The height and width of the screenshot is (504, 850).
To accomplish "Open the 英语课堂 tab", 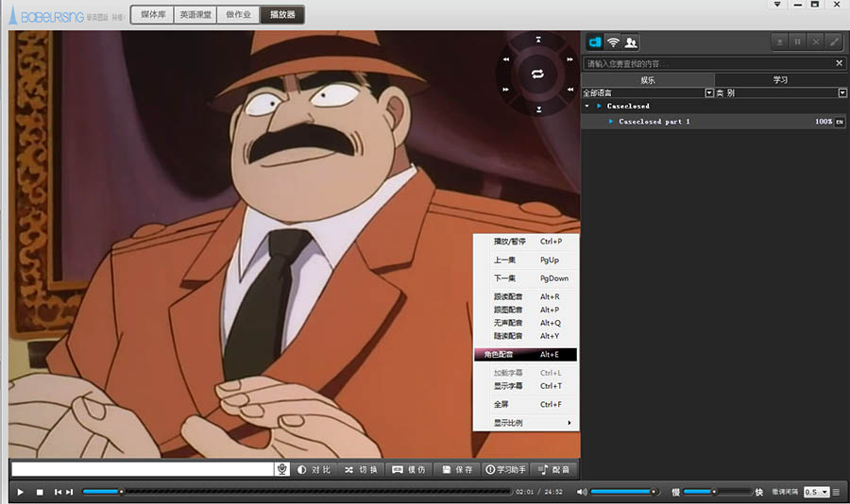I will coord(195,15).
